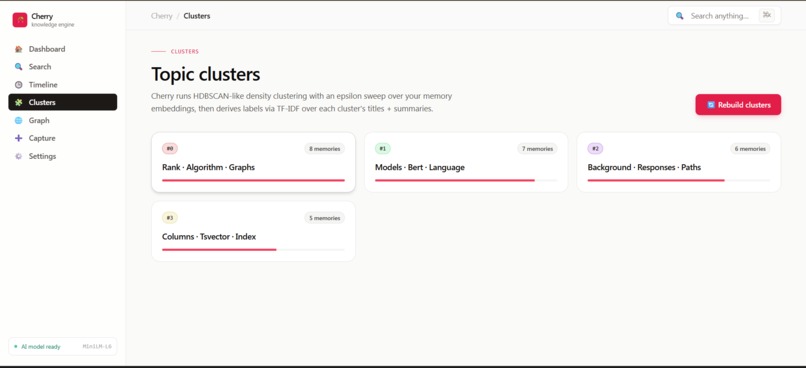Click the Topic clusters heading

(206, 75)
